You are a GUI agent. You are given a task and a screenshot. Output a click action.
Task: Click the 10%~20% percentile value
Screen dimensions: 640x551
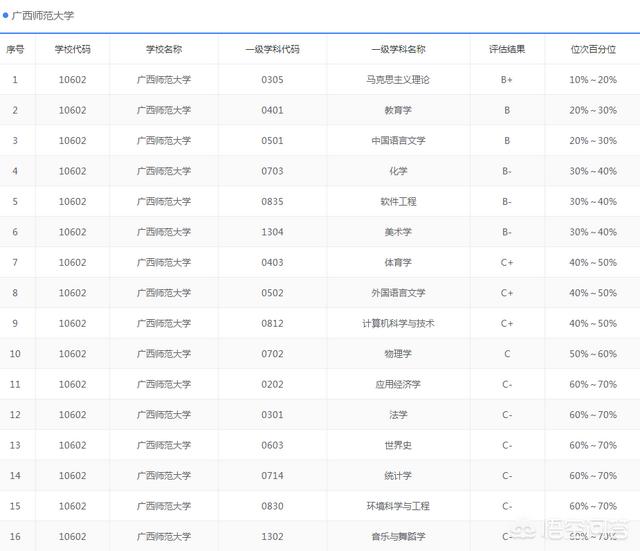coord(593,80)
